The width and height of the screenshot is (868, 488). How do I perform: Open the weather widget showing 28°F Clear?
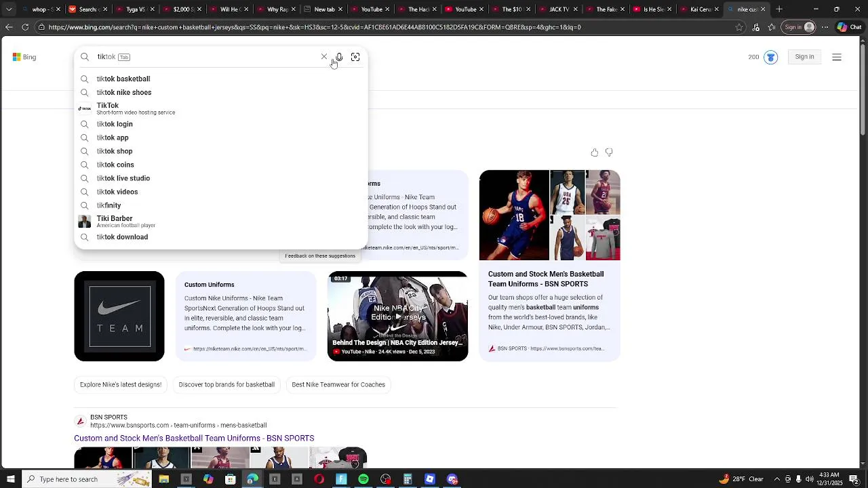click(x=741, y=479)
